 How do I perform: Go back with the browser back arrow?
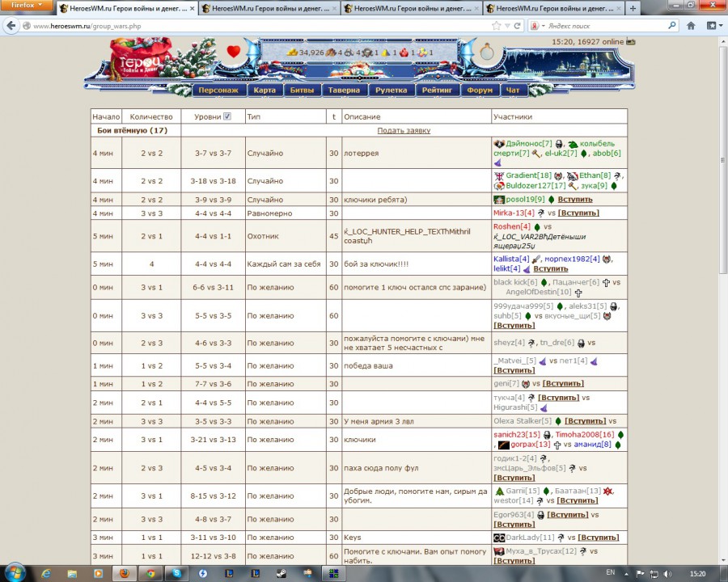click(x=11, y=26)
